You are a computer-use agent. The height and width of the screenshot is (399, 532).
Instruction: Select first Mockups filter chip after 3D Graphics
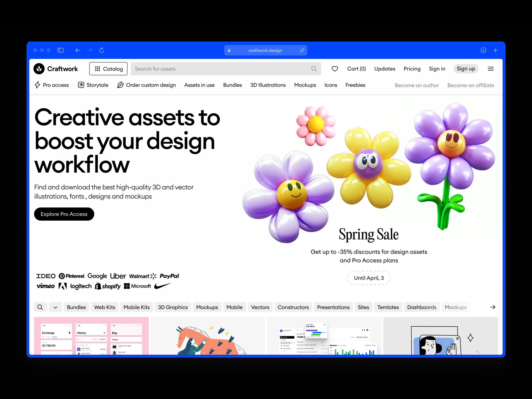[207, 307]
